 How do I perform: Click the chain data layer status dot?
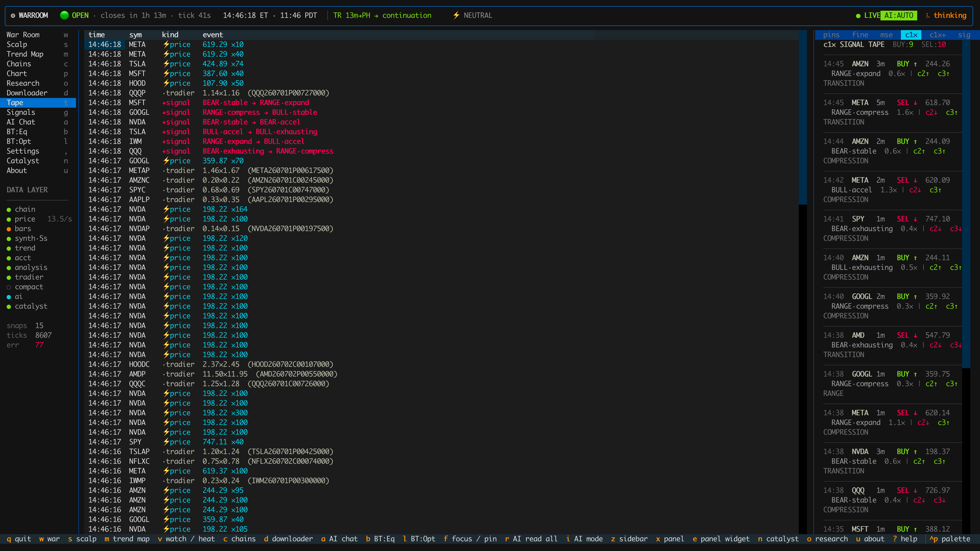pyautogui.click(x=9, y=209)
